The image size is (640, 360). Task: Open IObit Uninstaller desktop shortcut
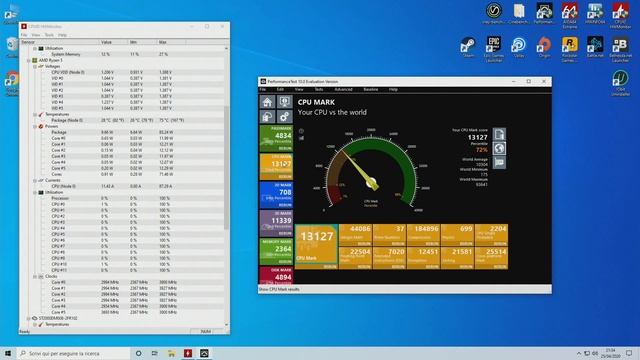(620, 83)
